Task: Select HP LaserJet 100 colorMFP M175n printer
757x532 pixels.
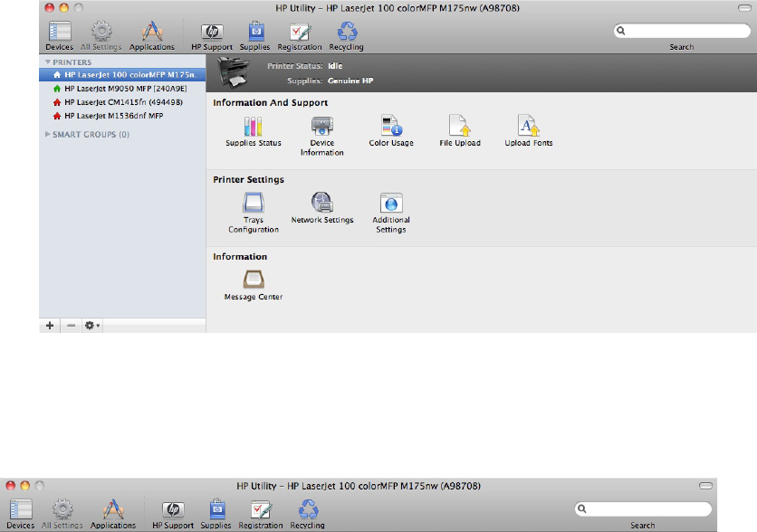Action: [122, 75]
